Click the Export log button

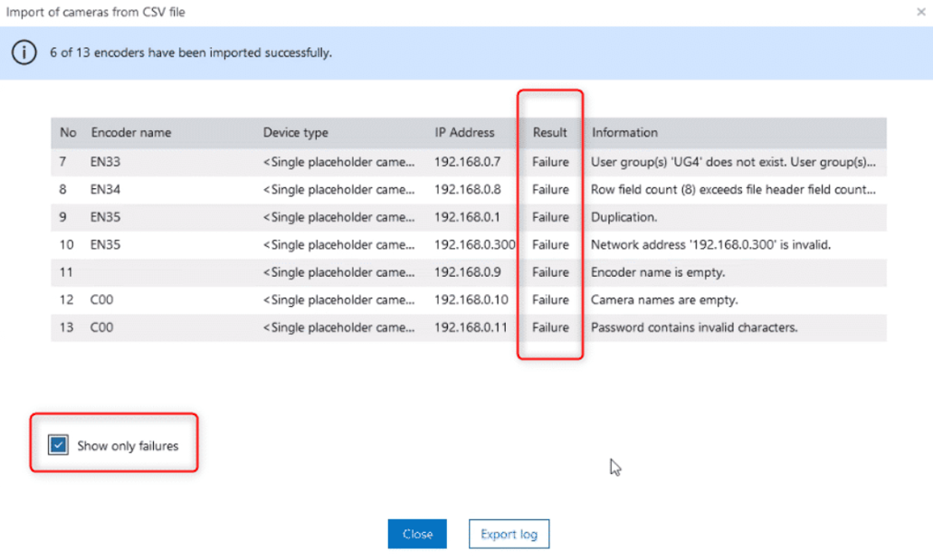point(509,534)
